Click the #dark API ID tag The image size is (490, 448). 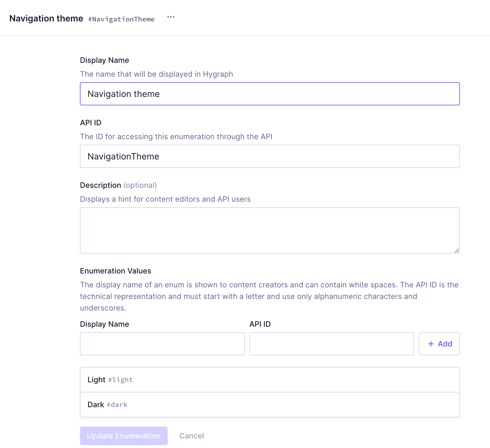point(117,405)
